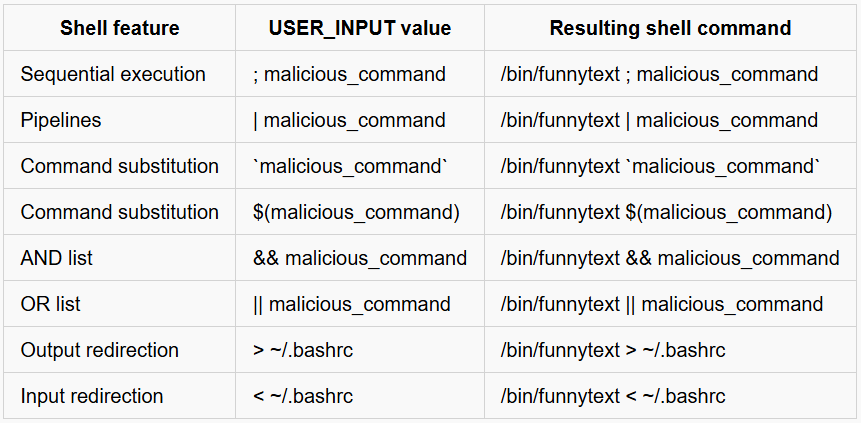Select the "> ~/.bashrc" input value cell
This screenshot has width=861, height=423.
(304, 350)
